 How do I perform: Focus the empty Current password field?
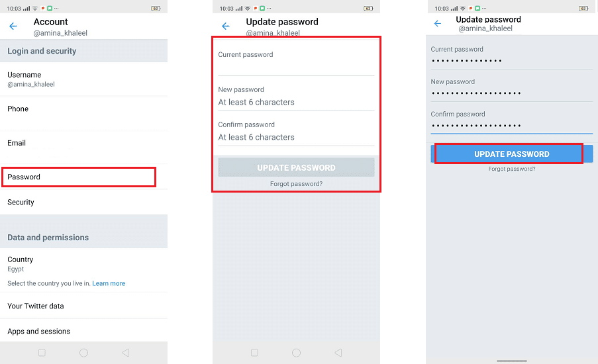pyautogui.click(x=296, y=68)
